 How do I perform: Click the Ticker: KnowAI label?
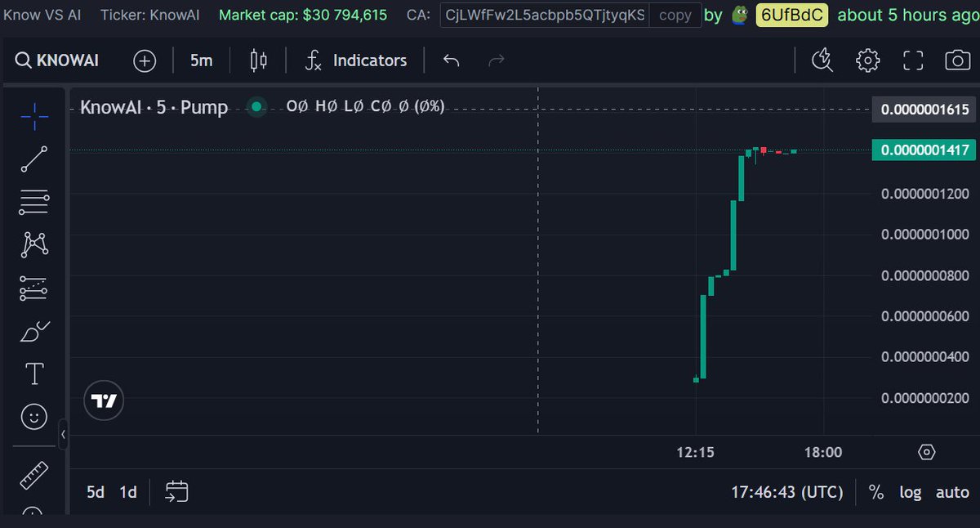[x=152, y=15]
